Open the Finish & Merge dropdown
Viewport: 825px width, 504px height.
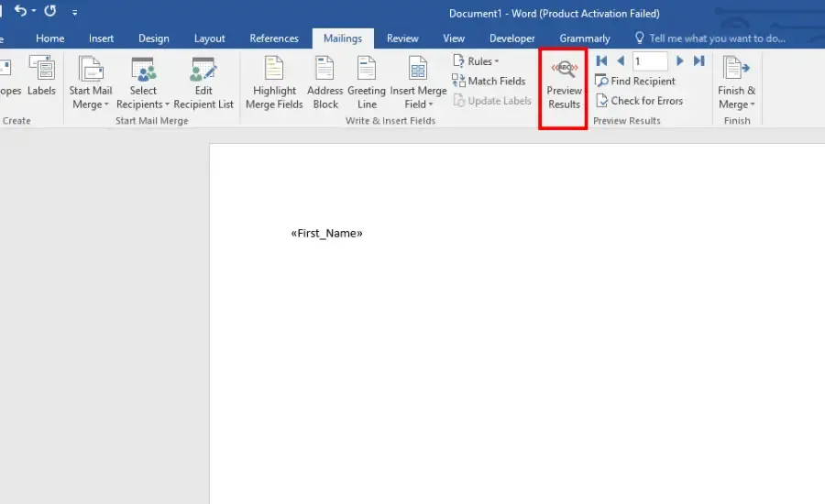click(x=736, y=82)
